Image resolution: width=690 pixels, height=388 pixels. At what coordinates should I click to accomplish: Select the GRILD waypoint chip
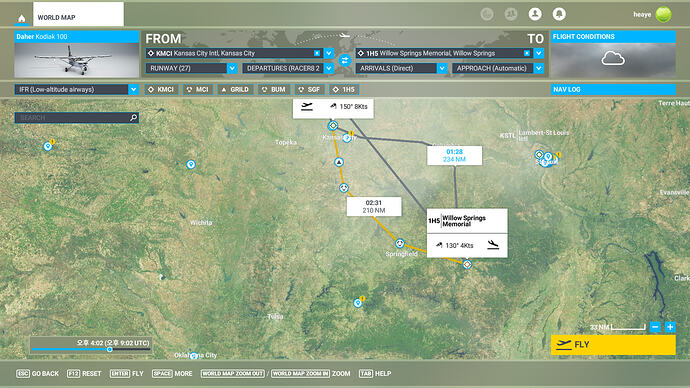(235, 89)
